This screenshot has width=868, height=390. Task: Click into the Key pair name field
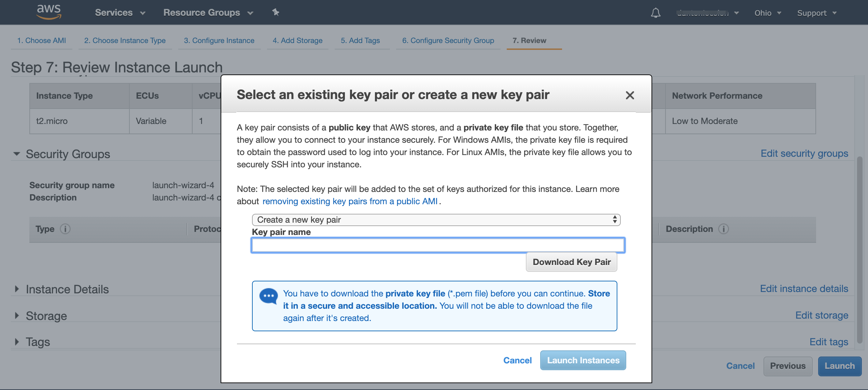[438, 245]
